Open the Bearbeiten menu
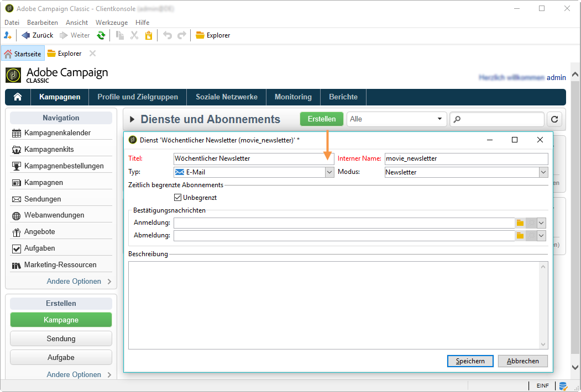581x392 pixels. 43,23
